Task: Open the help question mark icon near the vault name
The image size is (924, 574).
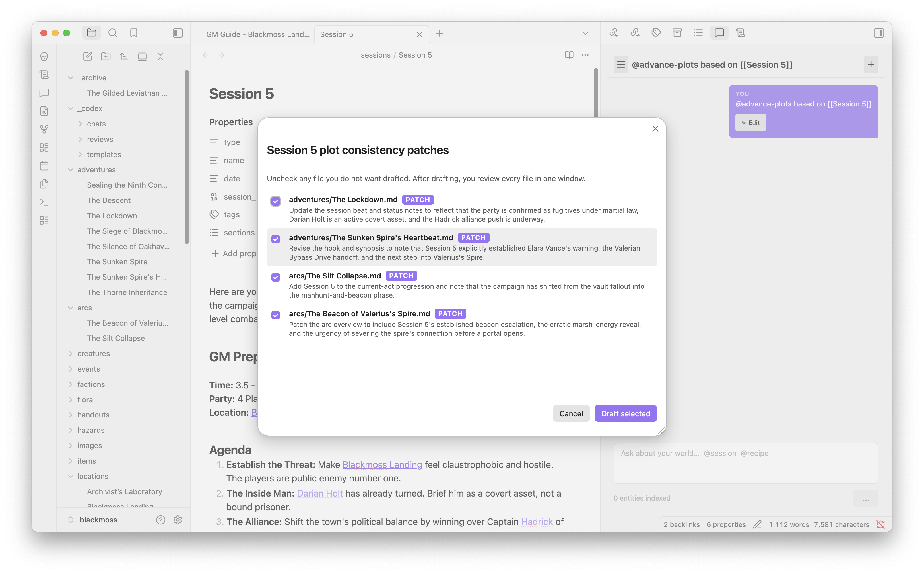Action: coord(160,520)
